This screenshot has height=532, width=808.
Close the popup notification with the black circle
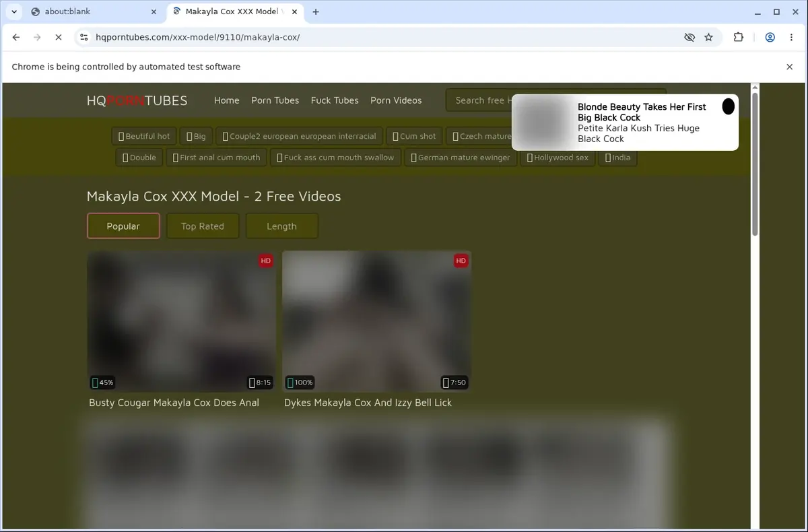click(x=728, y=106)
